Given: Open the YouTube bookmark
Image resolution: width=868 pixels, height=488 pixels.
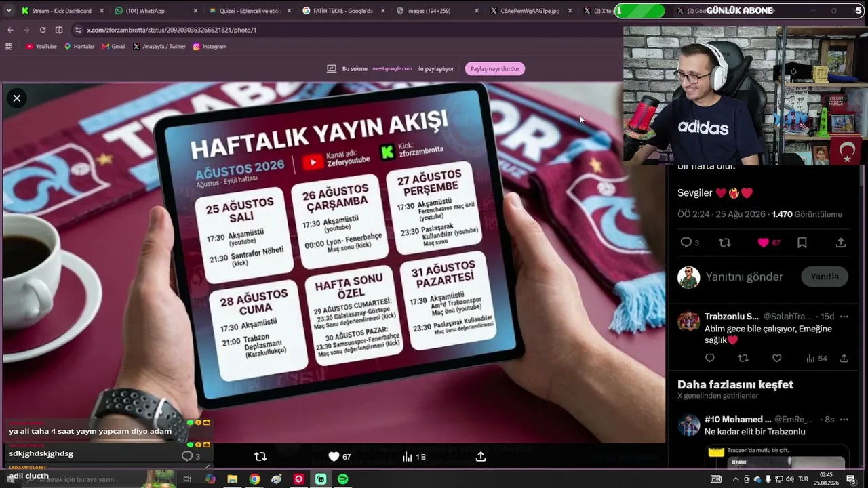Looking at the screenshot, I should 41,47.
